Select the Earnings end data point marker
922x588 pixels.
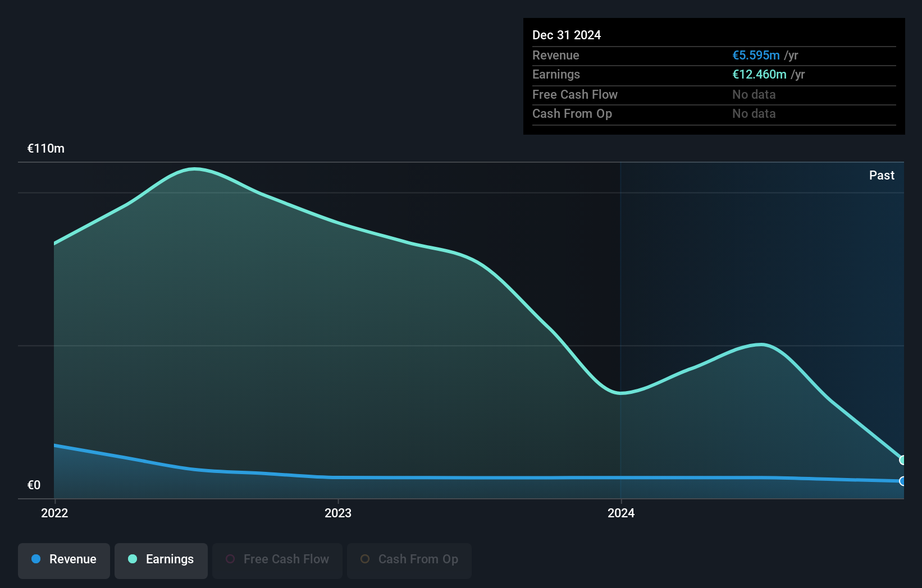click(902, 460)
